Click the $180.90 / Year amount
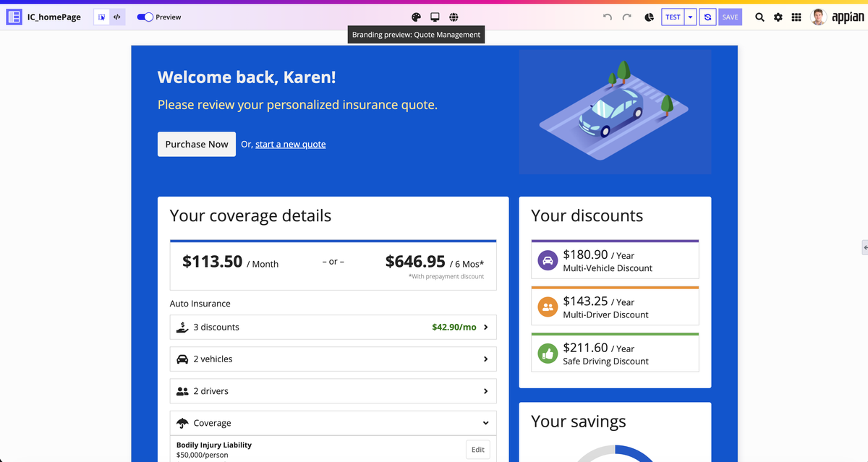This screenshot has width=868, height=462. pyautogui.click(x=599, y=254)
